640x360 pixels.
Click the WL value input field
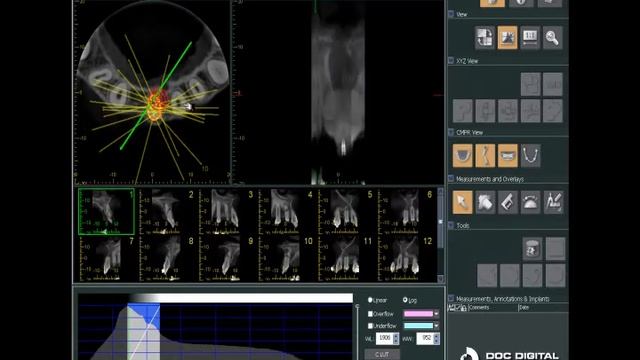pos(384,338)
